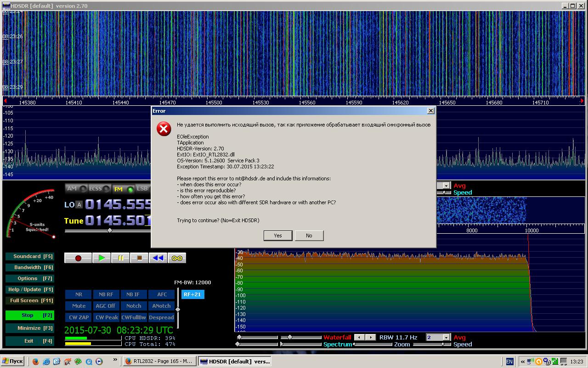This screenshot has width=588, height=368.
Task: Toggle CW Peak button
Action: [106, 317]
